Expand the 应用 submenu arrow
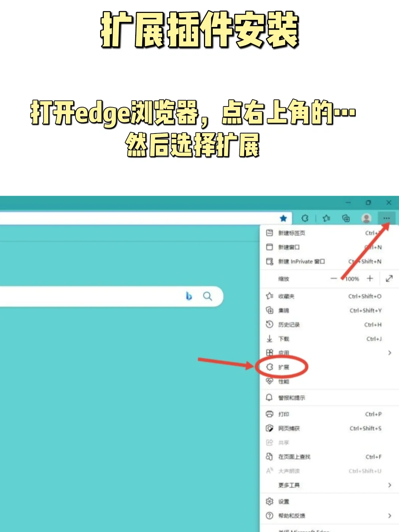Viewport: 399px width, 532px height. tap(390, 353)
